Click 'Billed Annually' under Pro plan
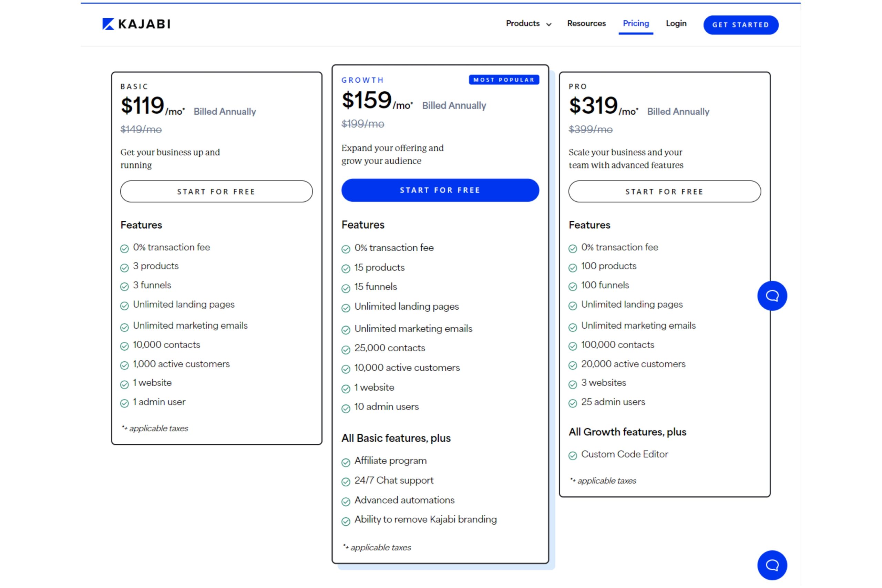882x588 pixels. [678, 111]
